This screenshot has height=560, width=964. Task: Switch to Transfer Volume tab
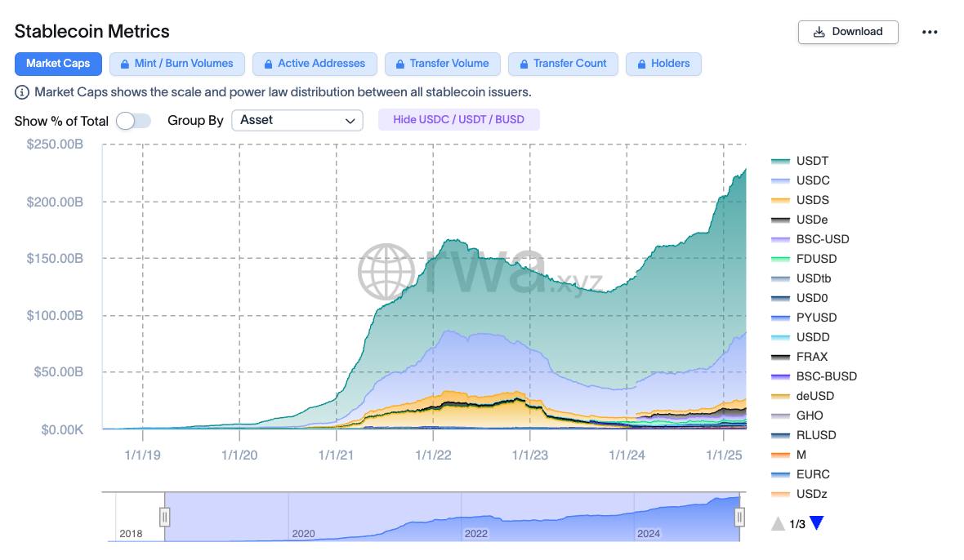coord(443,64)
